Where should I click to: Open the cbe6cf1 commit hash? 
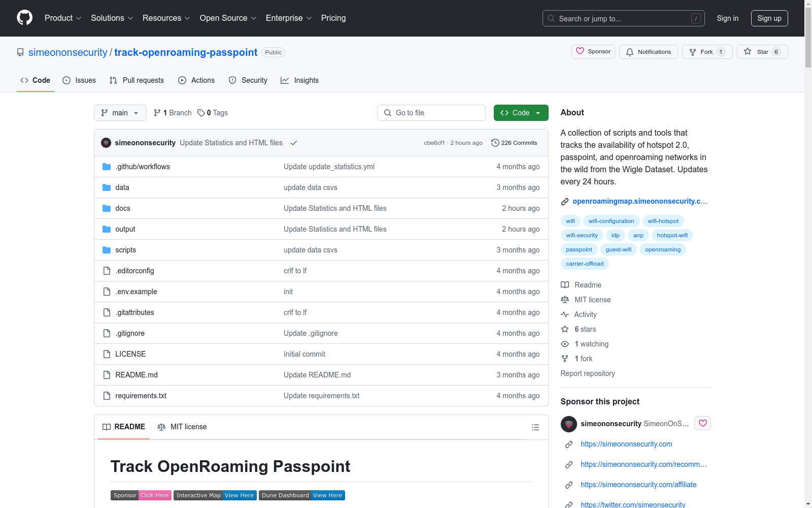click(x=434, y=143)
